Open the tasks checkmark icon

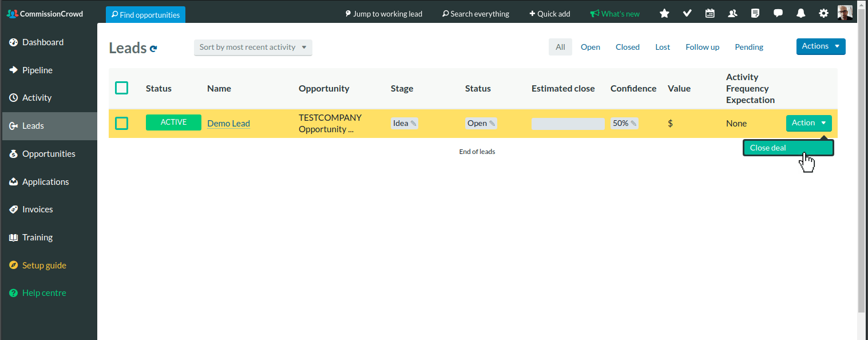[x=687, y=14]
